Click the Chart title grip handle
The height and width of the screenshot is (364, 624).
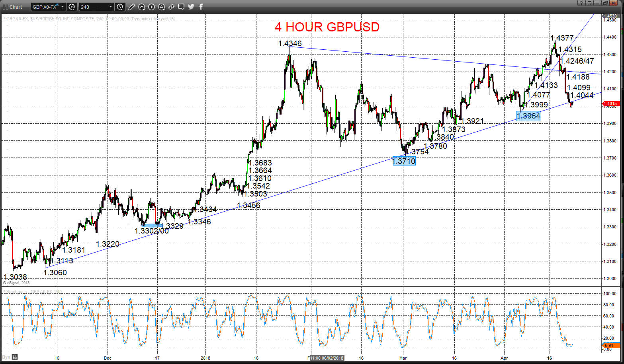[5, 7]
